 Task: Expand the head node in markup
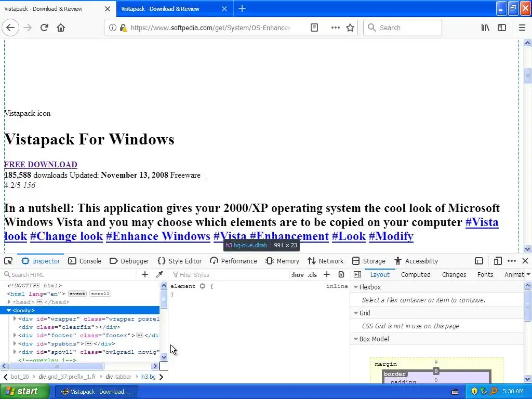pyautogui.click(x=9, y=302)
